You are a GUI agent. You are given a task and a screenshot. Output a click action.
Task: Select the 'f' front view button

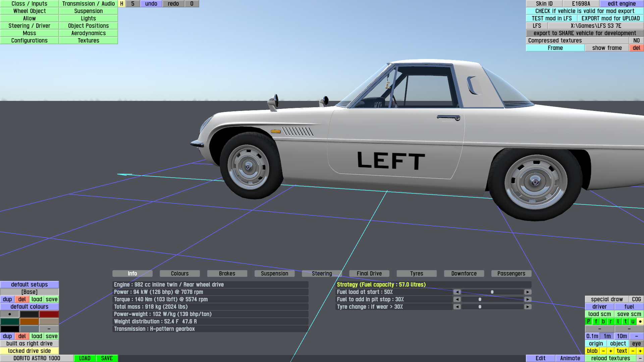tap(596, 321)
